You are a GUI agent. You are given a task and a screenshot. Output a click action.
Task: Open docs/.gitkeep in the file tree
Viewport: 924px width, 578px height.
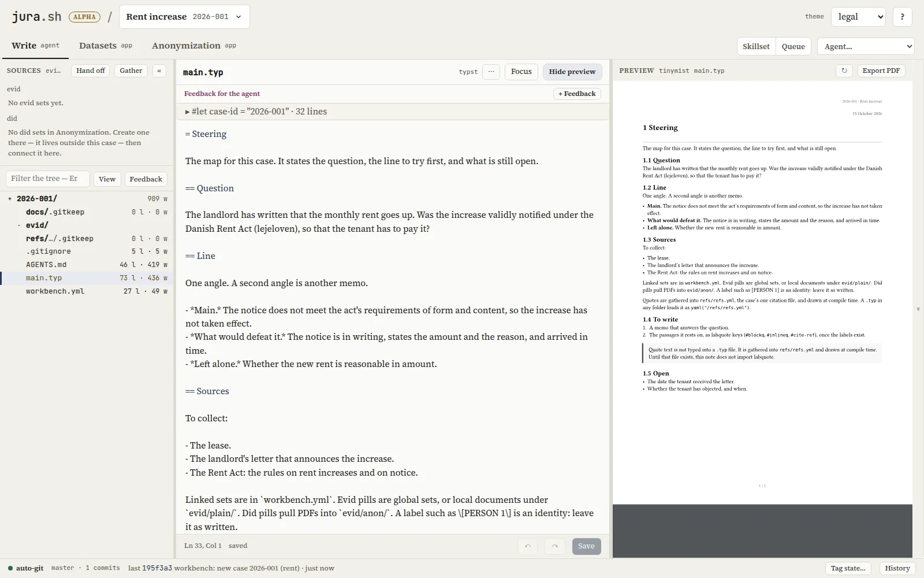87,212
